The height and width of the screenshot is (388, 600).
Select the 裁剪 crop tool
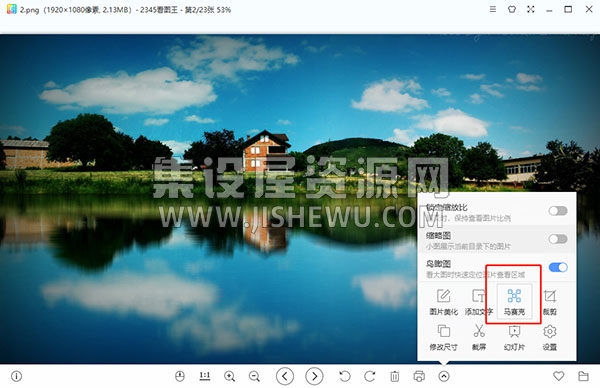tap(549, 302)
